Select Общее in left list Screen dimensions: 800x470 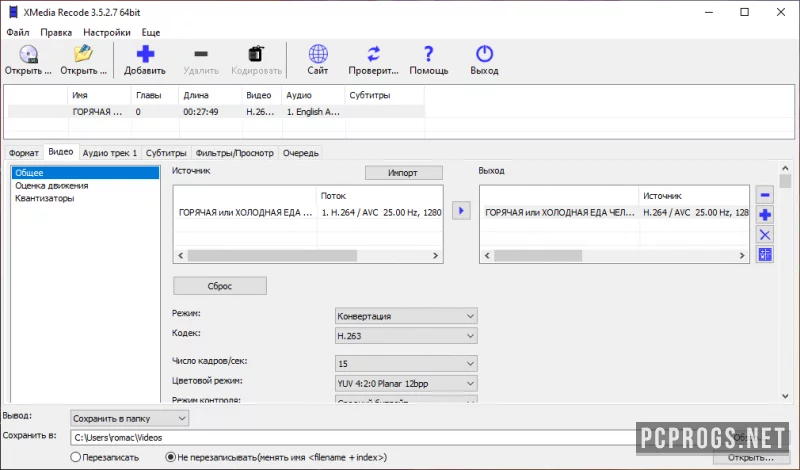(85, 173)
